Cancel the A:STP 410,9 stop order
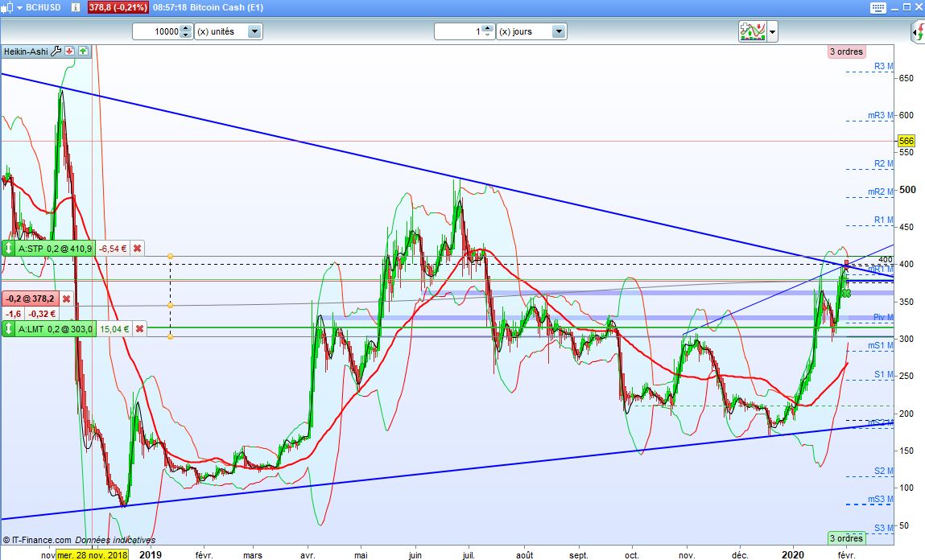The height and width of the screenshot is (560, 925). click(x=137, y=249)
